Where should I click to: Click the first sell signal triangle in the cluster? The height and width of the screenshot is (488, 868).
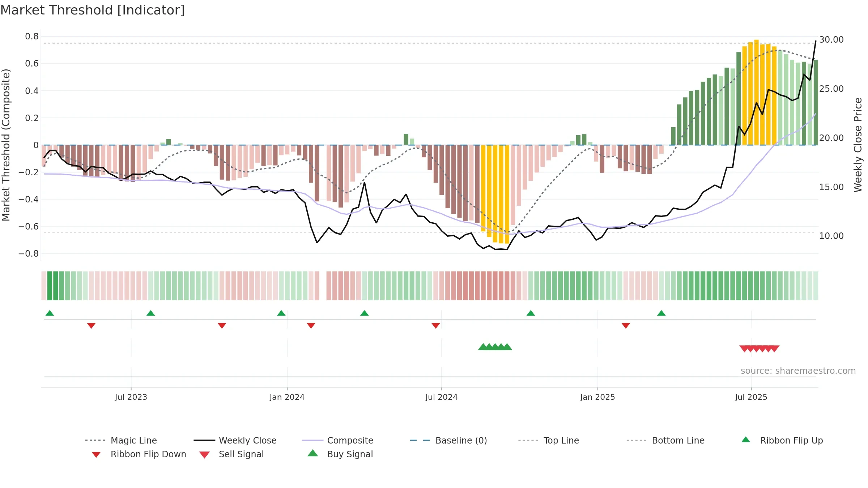pyautogui.click(x=744, y=349)
